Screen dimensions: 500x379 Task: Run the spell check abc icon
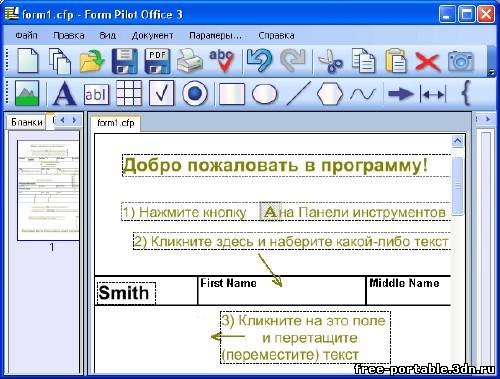pyautogui.click(x=221, y=61)
